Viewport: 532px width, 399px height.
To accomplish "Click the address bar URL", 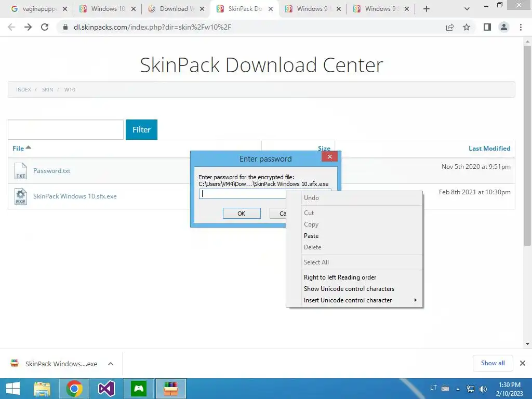I will pyautogui.click(x=152, y=27).
